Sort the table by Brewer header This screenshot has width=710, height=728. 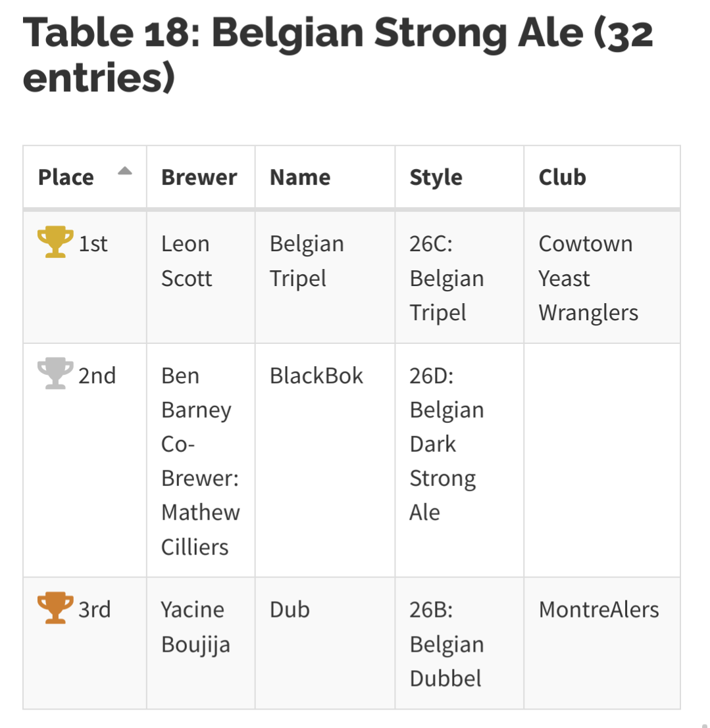[x=199, y=177]
